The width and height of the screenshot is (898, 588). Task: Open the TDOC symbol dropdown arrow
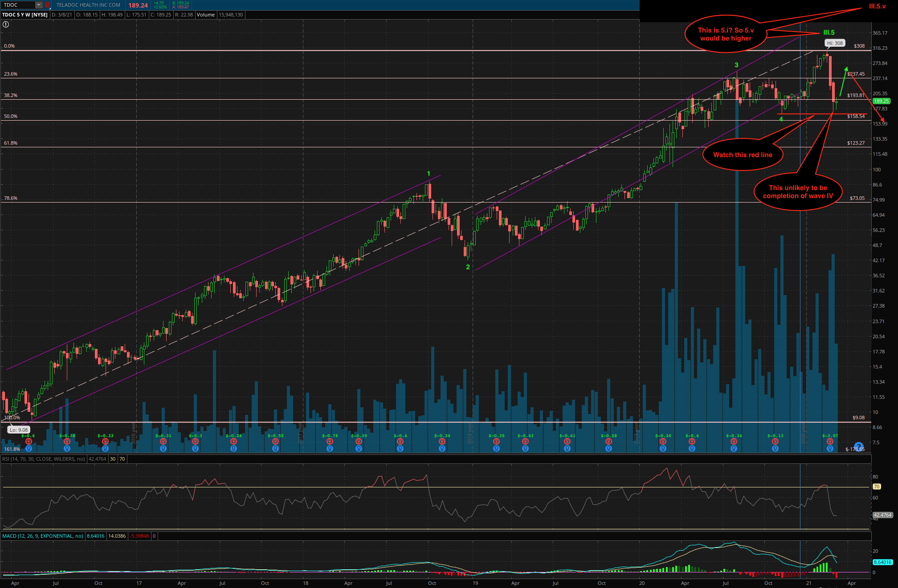click(x=39, y=5)
